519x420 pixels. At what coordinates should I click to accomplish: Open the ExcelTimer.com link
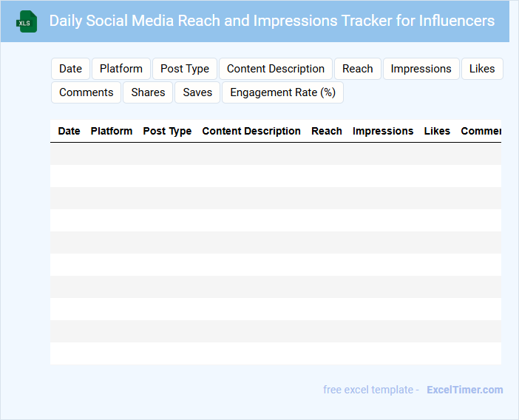tap(464, 390)
